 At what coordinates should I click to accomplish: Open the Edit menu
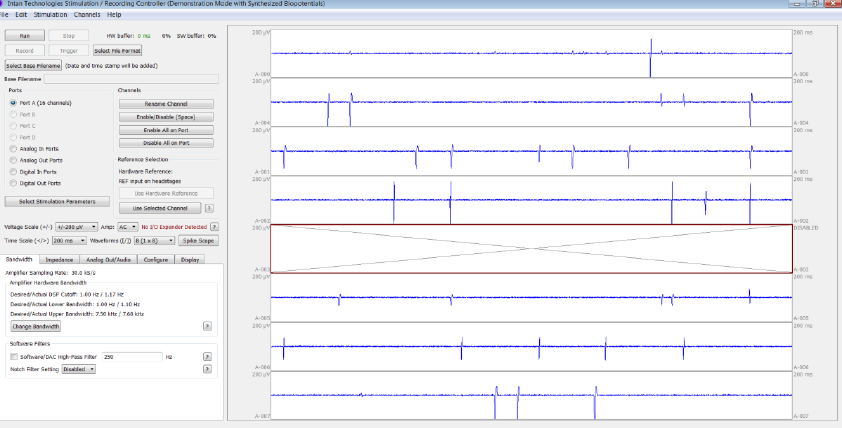21,14
